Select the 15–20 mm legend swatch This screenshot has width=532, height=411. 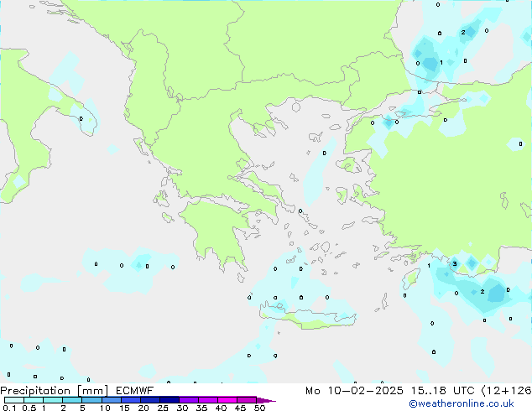pyautogui.click(x=131, y=400)
